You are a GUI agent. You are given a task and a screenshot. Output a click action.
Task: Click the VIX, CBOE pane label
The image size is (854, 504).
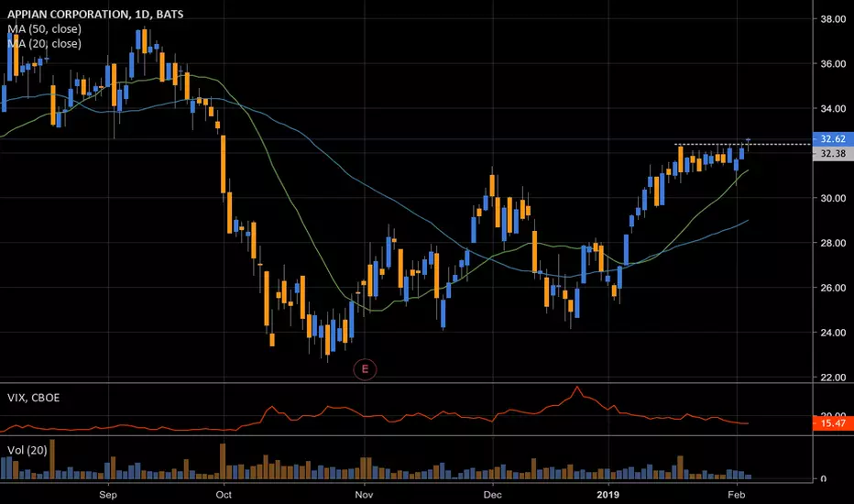33,398
